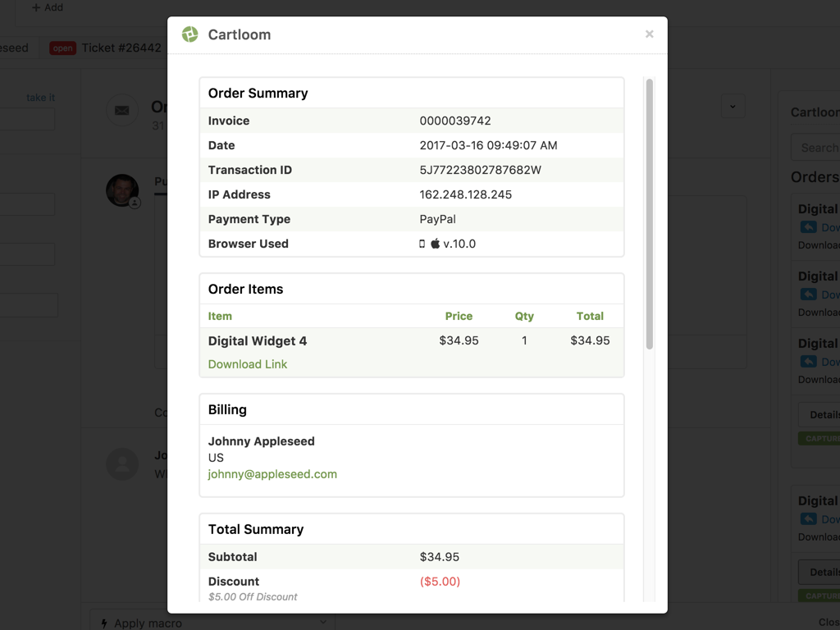
Task: Click the + Add tab button
Action: (48, 7)
